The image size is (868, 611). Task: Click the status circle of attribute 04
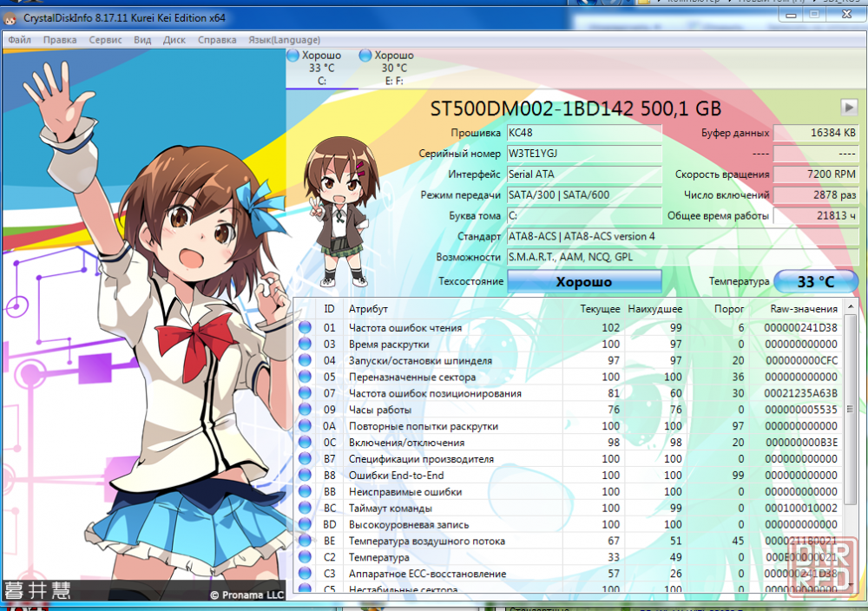[305, 360]
